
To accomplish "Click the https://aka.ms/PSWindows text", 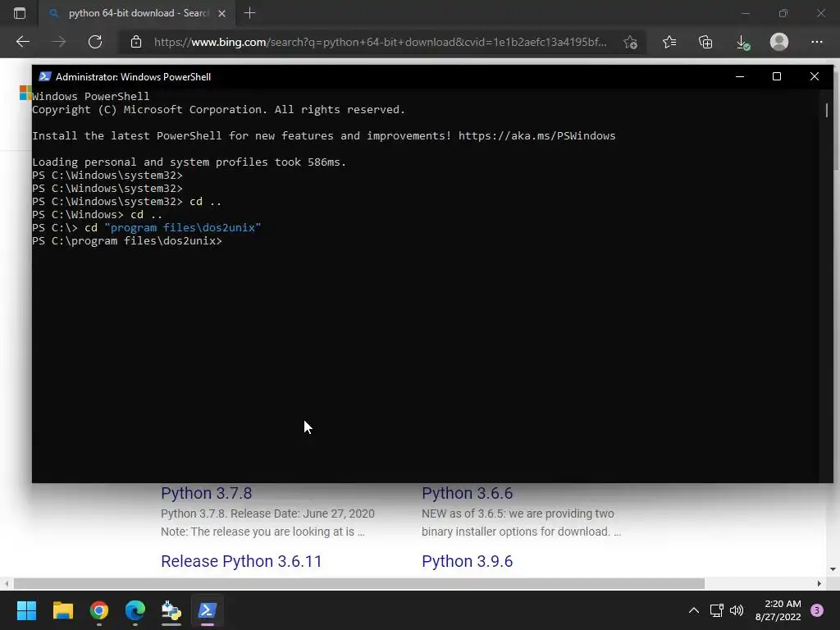I will 536,135.
